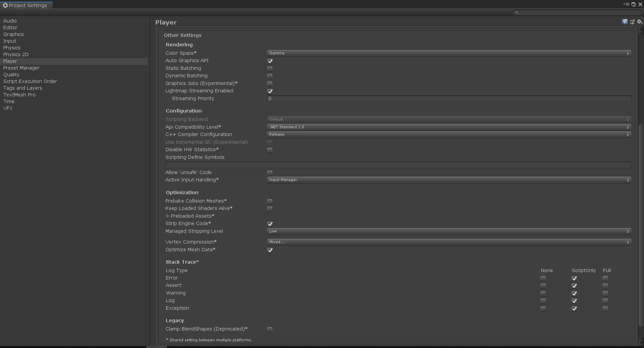Click the Player panel vertical scrollbar
Viewport: 644px width, 348px height.
(x=641, y=225)
